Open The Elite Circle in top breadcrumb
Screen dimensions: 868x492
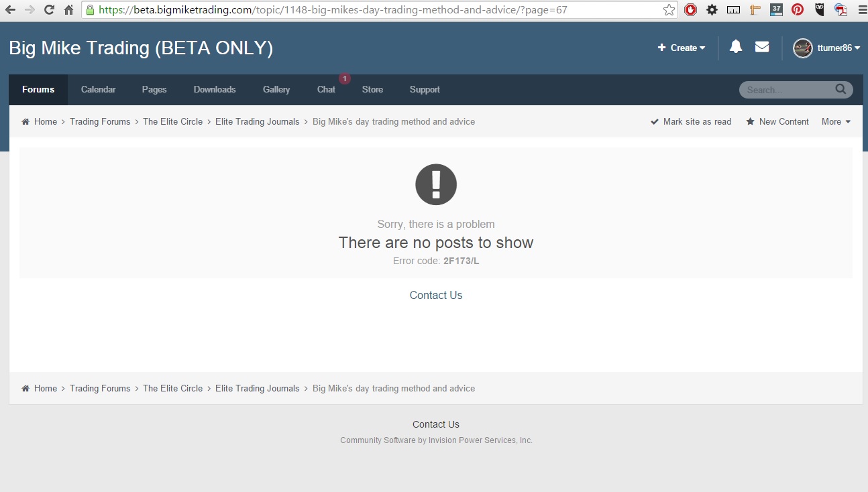click(172, 122)
